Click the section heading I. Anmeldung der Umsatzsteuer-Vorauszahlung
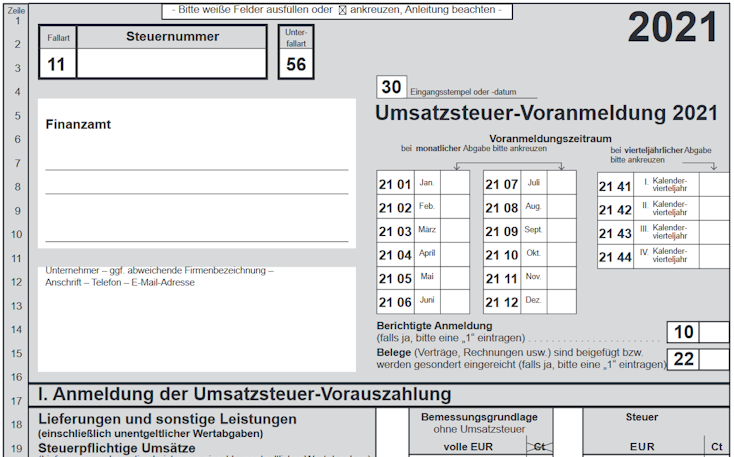Viewport: 734px width, 457px height. coord(244,394)
